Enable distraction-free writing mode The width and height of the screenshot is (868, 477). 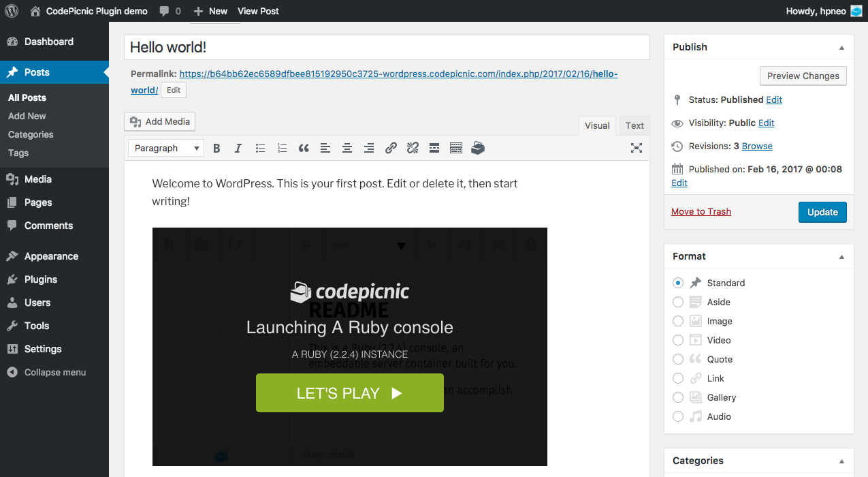[637, 148]
